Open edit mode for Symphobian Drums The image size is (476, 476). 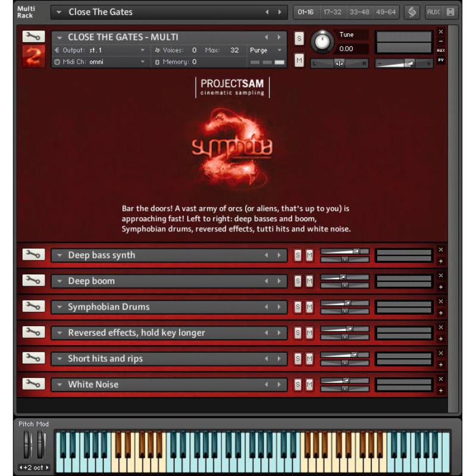tap(33, 306)
